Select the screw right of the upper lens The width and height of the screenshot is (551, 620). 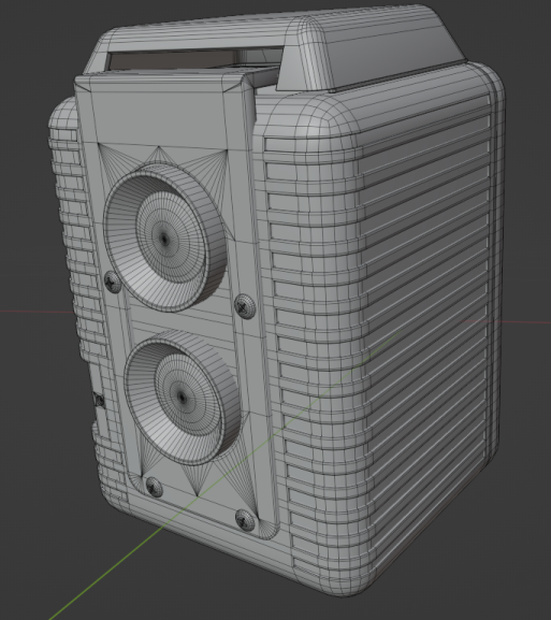click(x=245, y=305)
